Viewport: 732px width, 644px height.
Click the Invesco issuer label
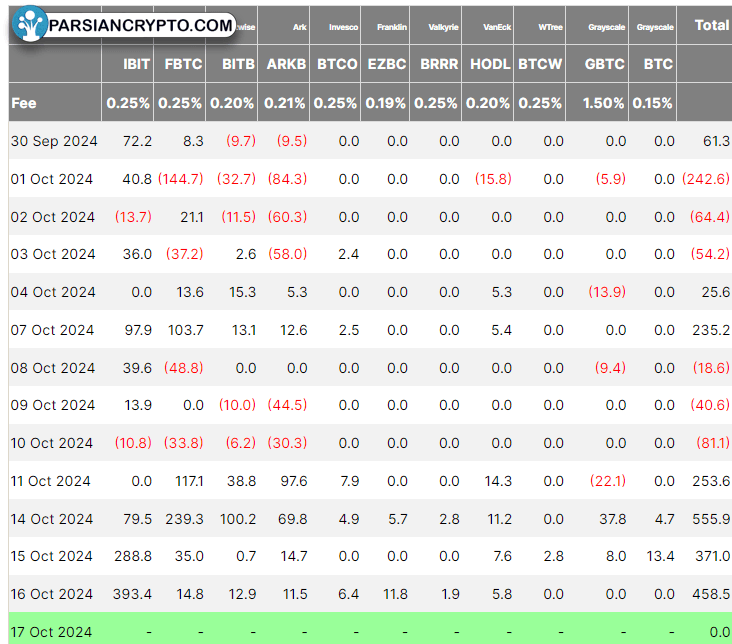[x=344, y=28]
